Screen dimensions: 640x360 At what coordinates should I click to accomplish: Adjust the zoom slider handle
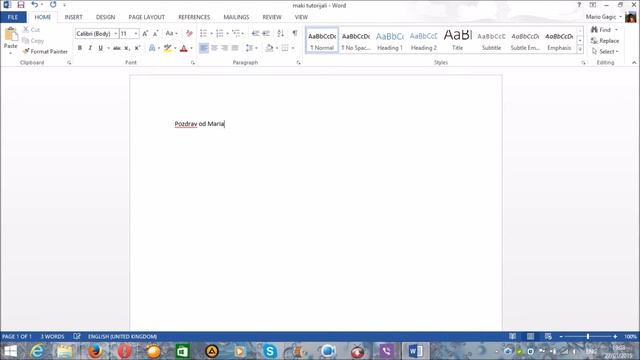588,336
